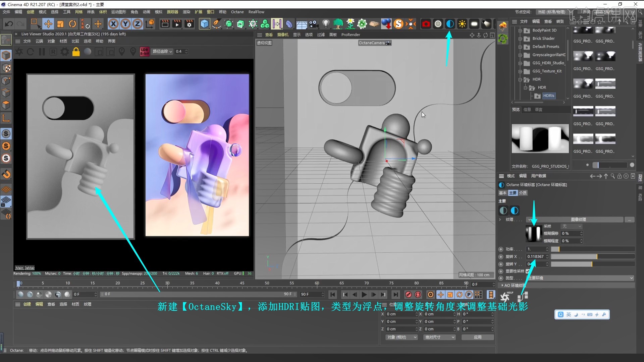Toggle the X axis lock
This screenshot has width=644, height=362.
coord(113,24)
